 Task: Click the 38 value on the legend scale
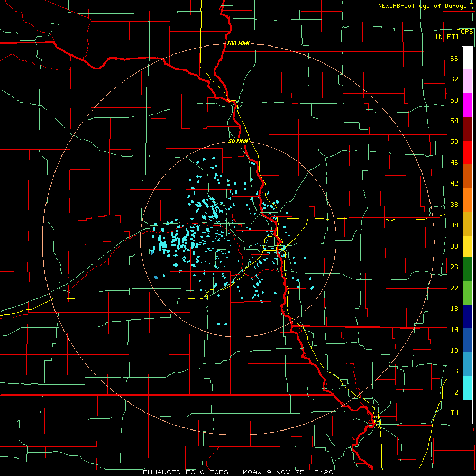coord(454,205)
